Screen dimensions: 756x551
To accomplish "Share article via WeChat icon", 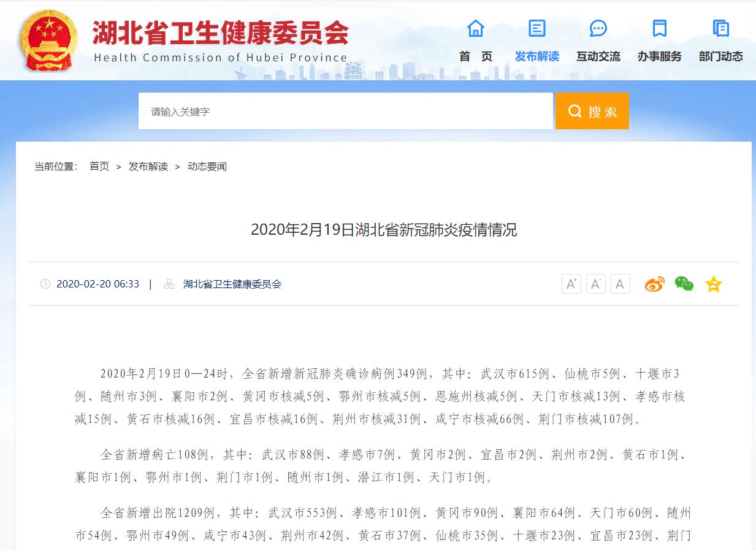I will [684, 284].
